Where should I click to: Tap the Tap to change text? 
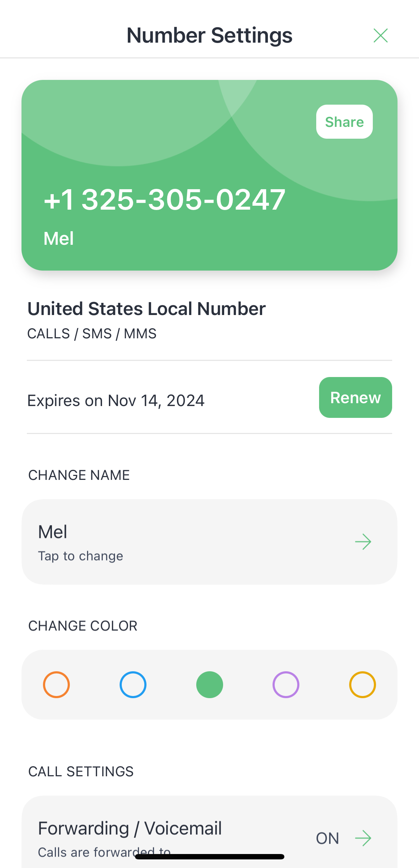81,556
